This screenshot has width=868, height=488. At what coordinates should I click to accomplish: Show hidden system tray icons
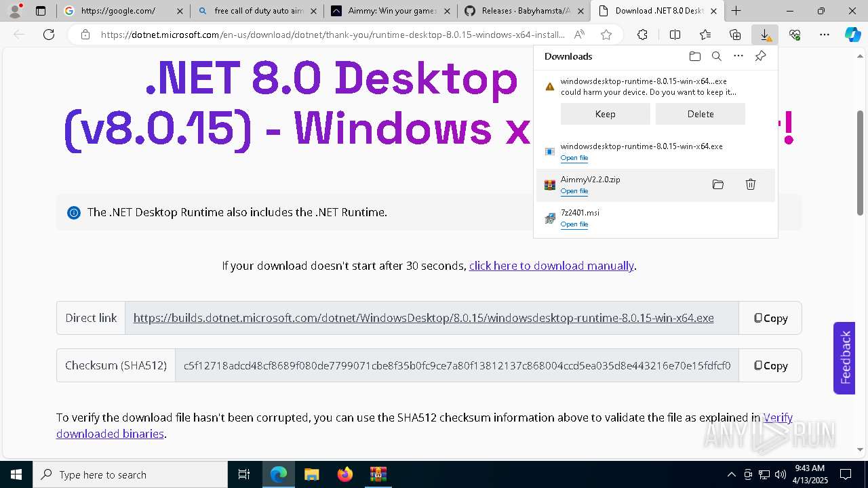731,474
